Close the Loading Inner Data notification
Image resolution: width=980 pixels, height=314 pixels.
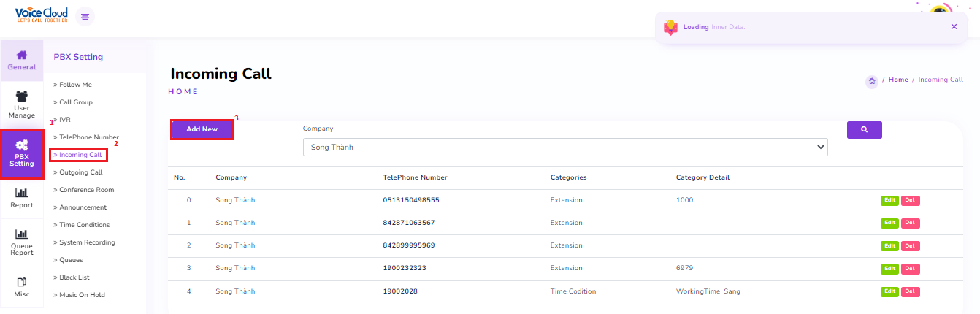(x=954, y=26)
